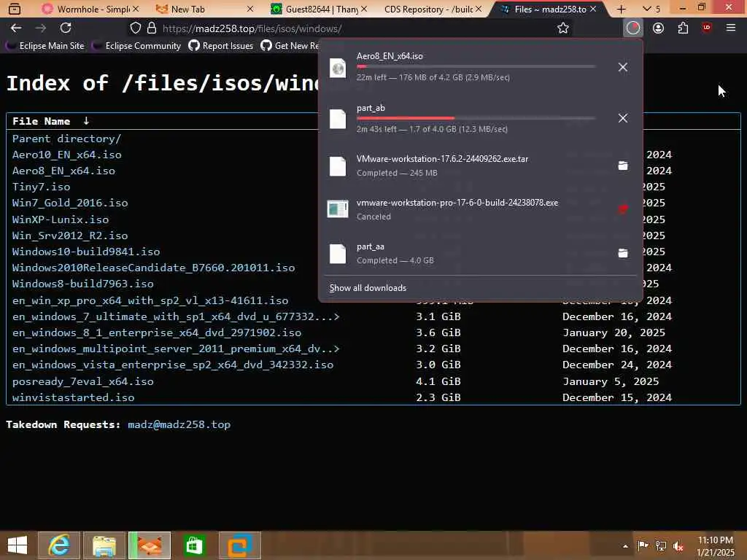Cancel the Aero8_EN_x64.iso download

click(x=623, y=67)
